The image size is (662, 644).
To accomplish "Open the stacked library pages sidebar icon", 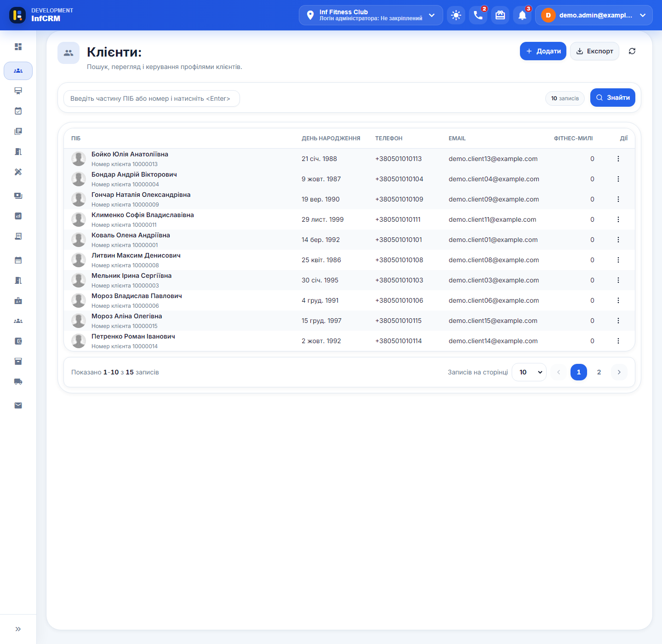I will [x=18, y=132].
